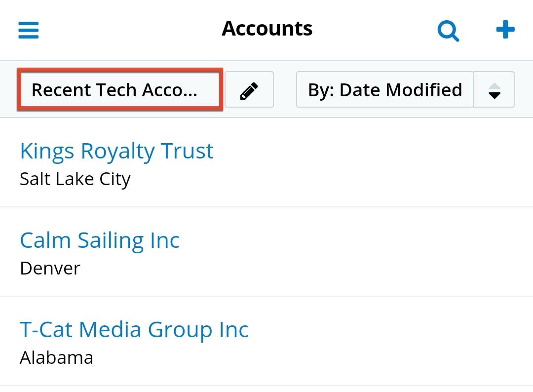Tap empty space right of Kings Royalty Trust

[375, 163]
